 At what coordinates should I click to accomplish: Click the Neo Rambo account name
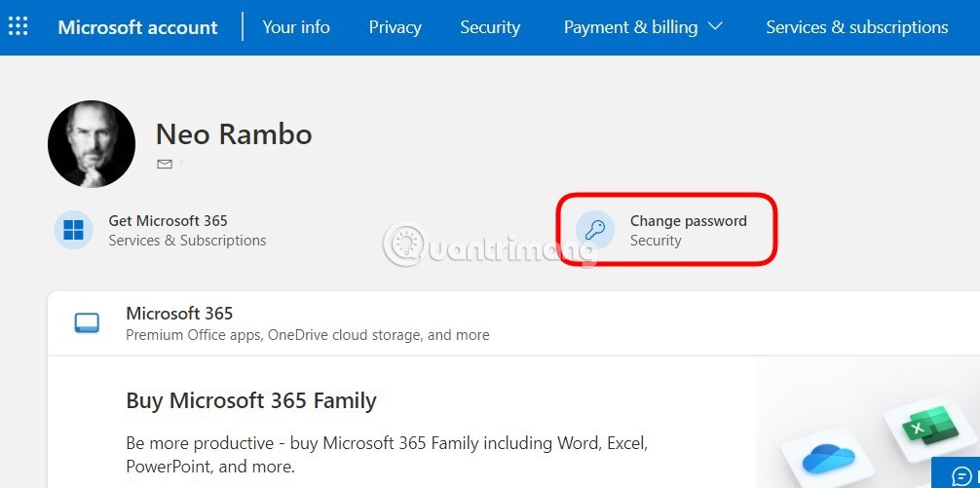(x=234, y=133)
